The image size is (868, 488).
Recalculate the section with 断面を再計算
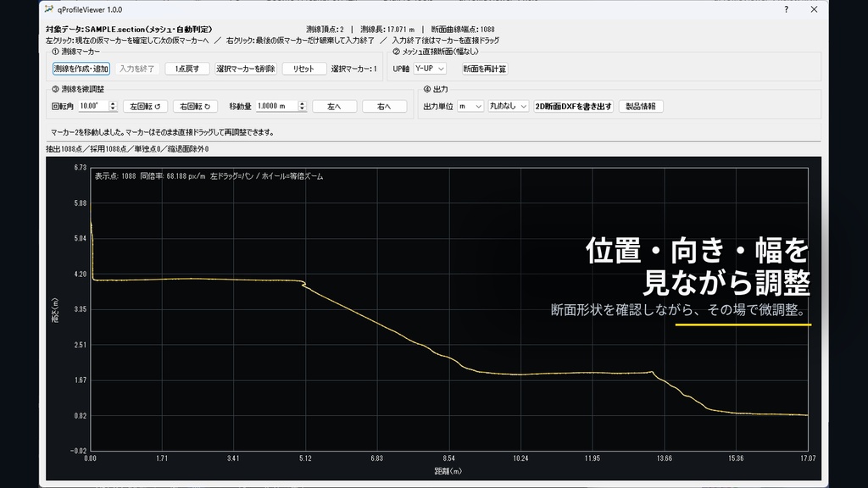(x=485, y=69)
